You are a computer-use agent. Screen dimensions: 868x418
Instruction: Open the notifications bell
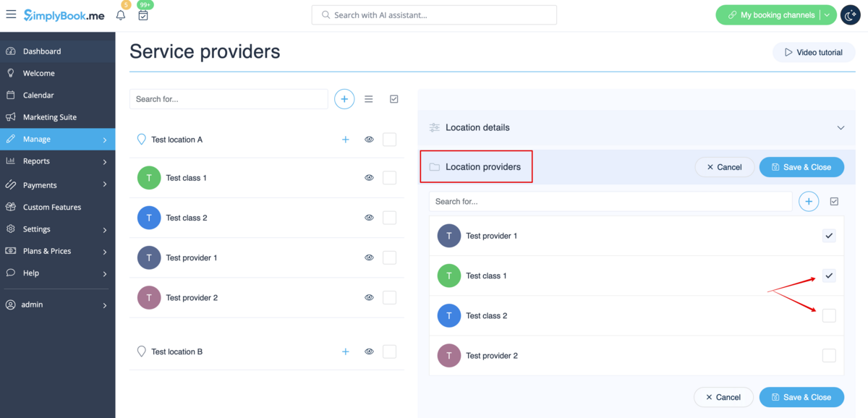tap(121, 15)
